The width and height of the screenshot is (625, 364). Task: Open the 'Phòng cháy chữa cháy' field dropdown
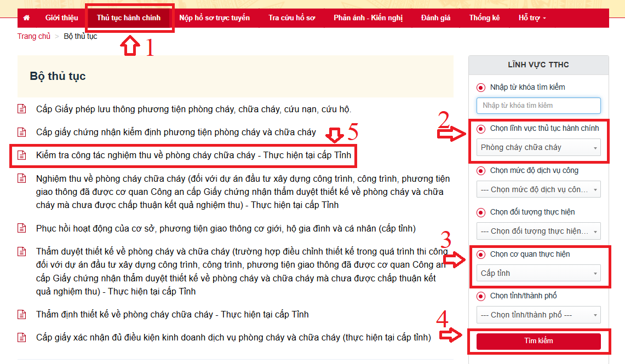tap(538, 147)
